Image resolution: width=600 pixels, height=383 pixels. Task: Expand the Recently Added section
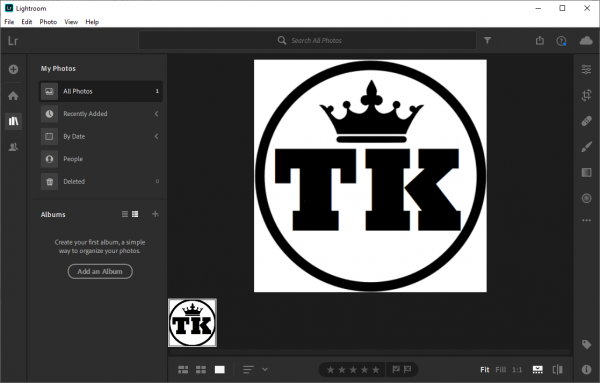click(157, 114)
